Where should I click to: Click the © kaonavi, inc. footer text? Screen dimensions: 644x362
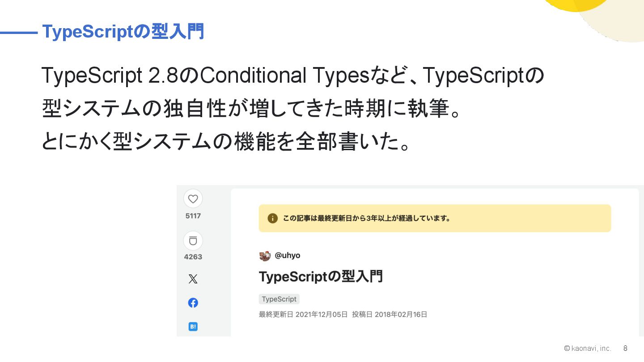point(588,348)
